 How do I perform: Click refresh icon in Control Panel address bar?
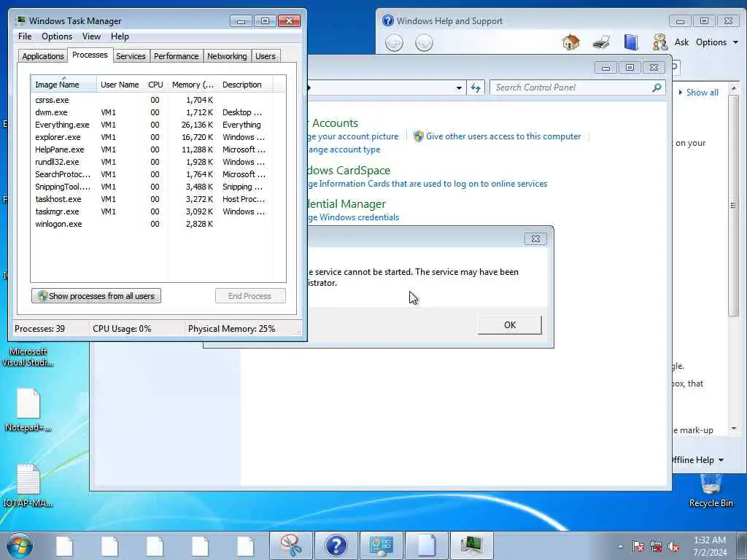(476, 87)
